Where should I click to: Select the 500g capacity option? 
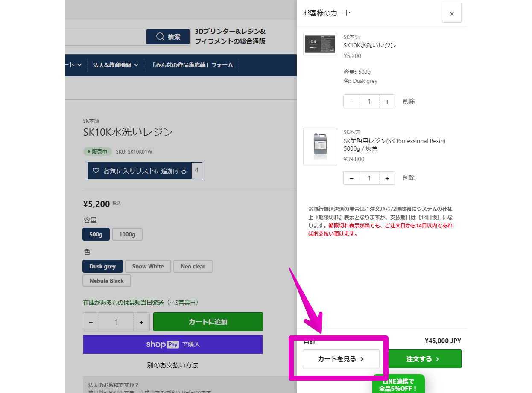(96, 234)
